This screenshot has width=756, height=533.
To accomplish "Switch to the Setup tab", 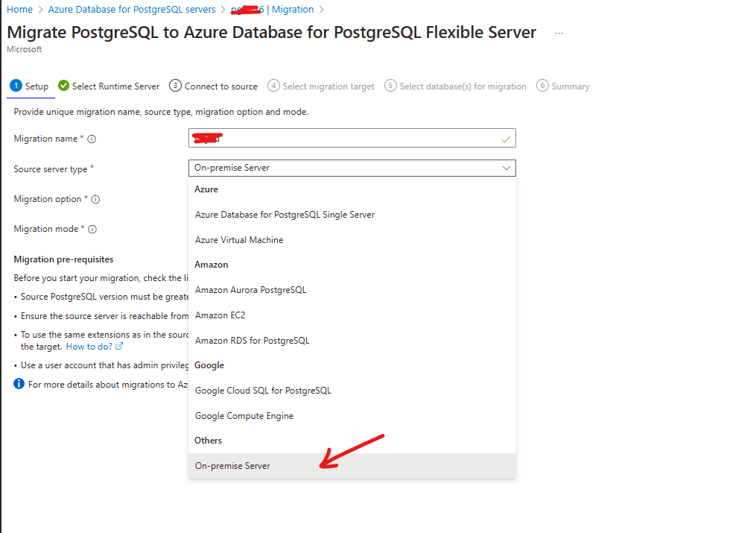I will point(29,86).
